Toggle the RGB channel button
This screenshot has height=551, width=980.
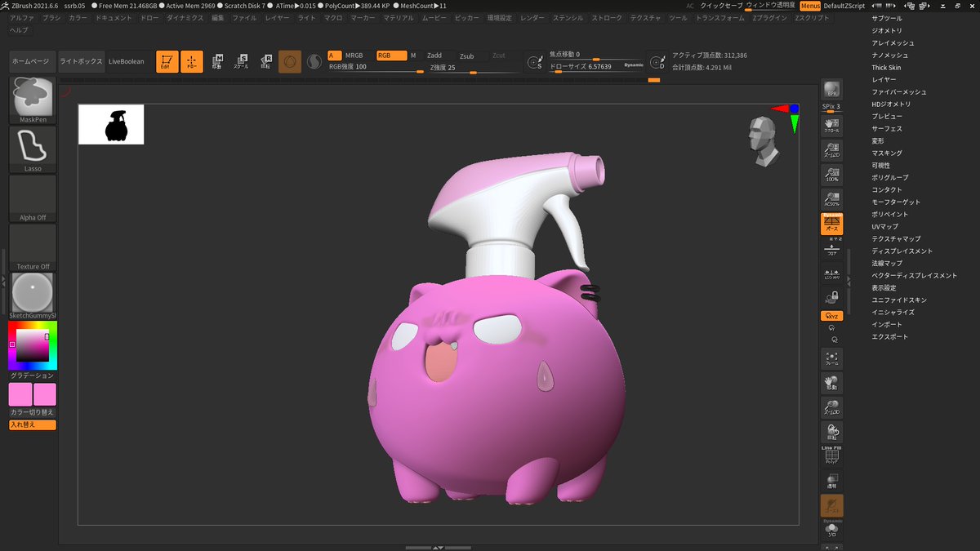click(391, 56)
